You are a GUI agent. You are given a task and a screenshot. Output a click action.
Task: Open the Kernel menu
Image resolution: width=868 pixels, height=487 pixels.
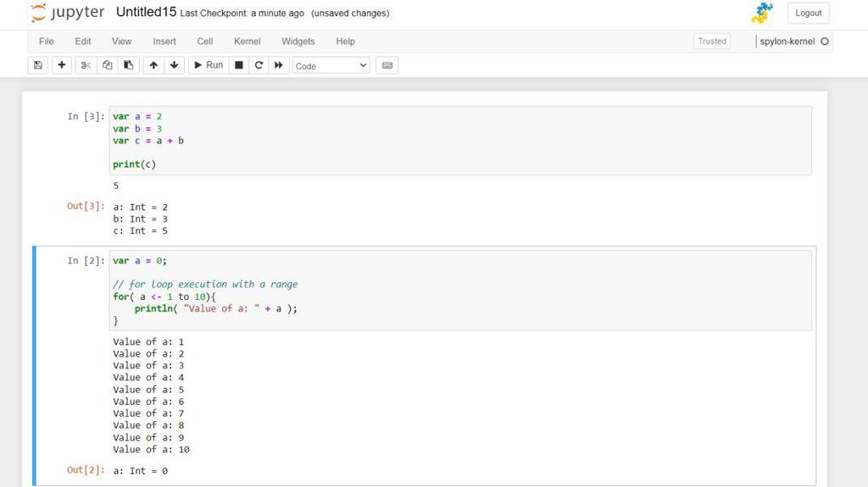pyautogui.click(x=247, y=42)
